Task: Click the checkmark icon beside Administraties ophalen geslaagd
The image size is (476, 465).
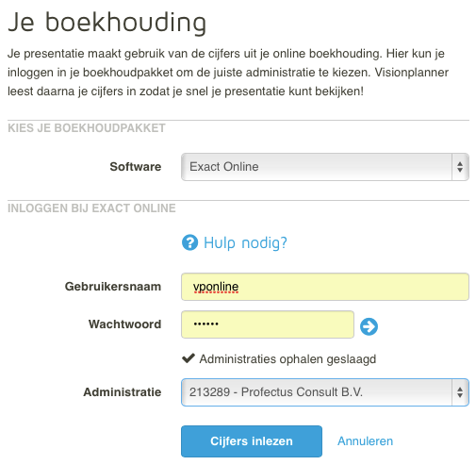Action: coord(189,358)
